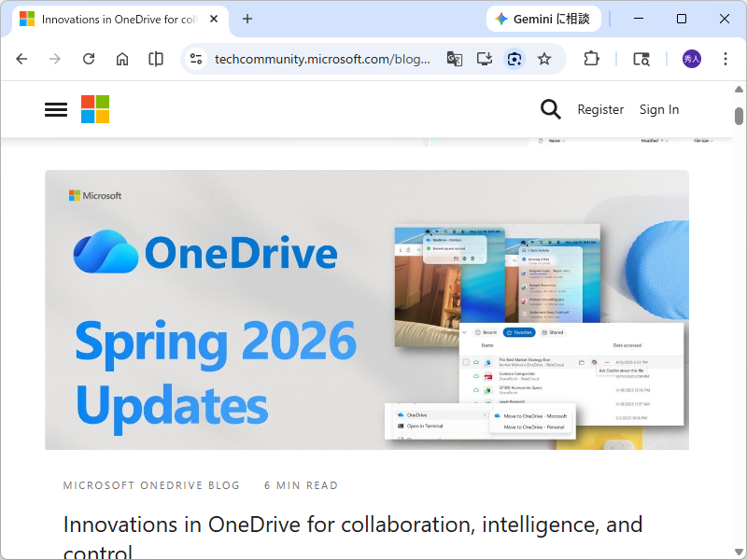Bookmark this page with the star

click(544, 59)
